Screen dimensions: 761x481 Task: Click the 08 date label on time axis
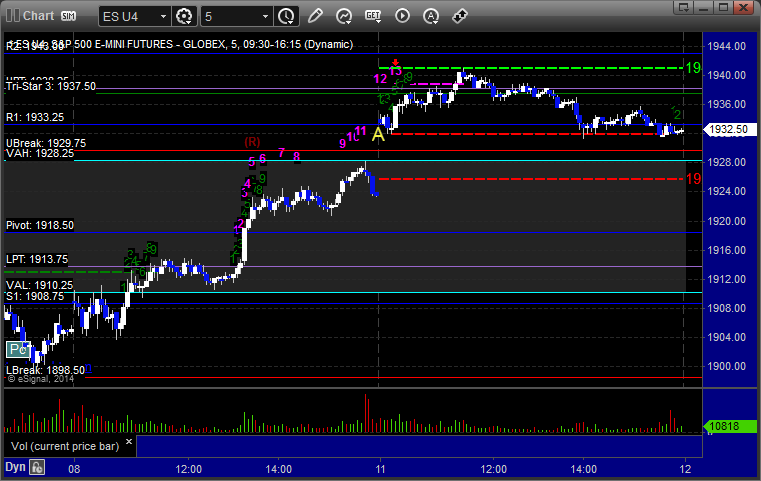(74, 469)
